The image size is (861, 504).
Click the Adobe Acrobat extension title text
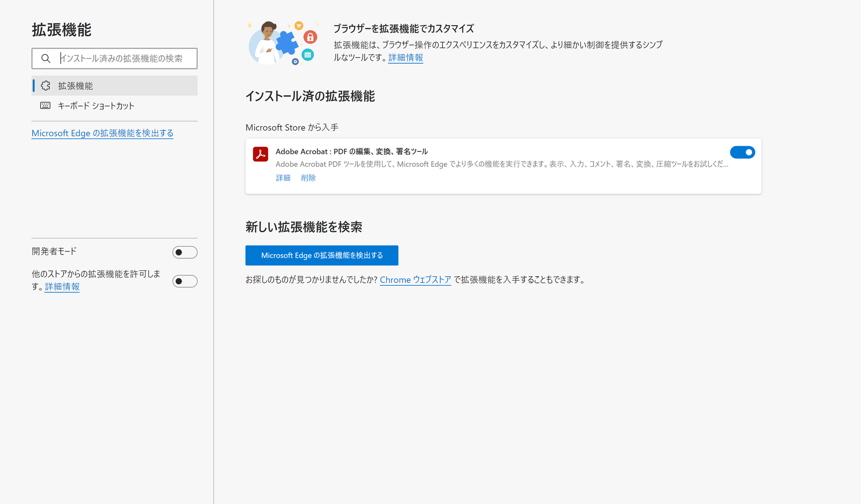[x=352, y=152]
